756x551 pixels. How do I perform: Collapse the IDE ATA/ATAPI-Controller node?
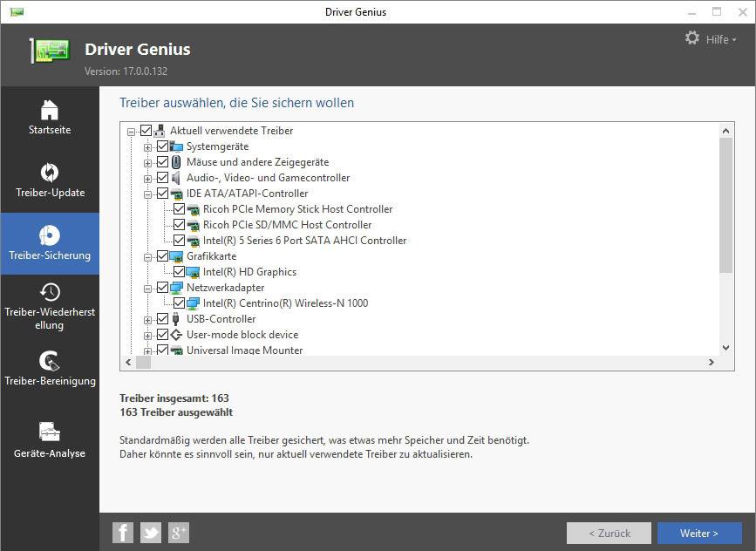[x=147, y=194]
